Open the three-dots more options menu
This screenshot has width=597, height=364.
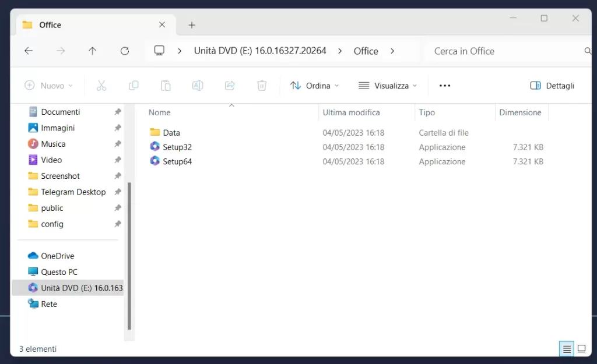pos(445,86)
